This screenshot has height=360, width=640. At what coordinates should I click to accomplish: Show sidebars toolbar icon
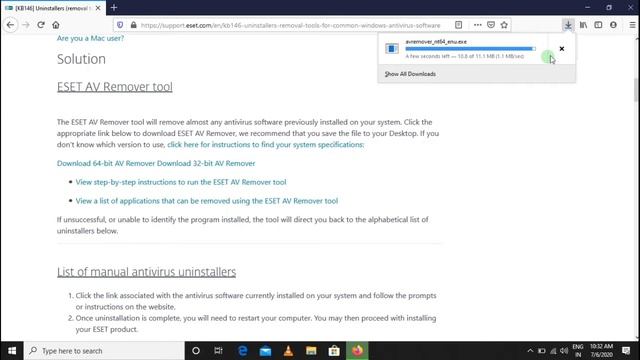(598, 25)
